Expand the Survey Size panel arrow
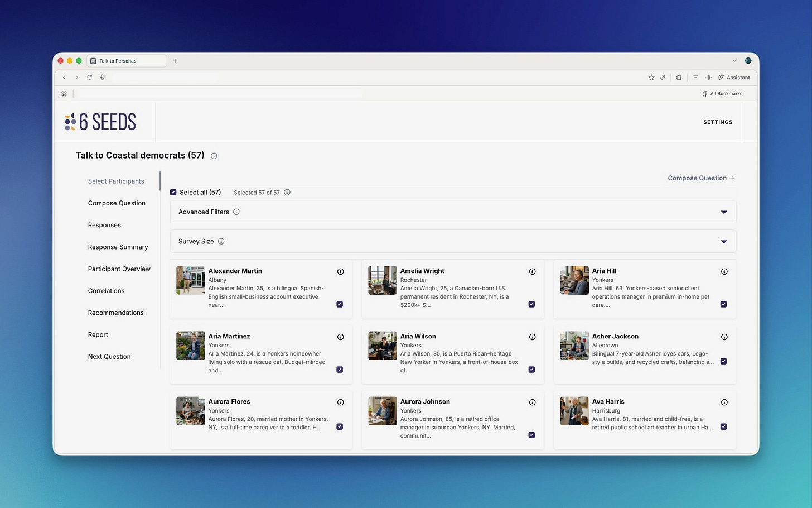 pyautogui.click(x=724, y=242)
